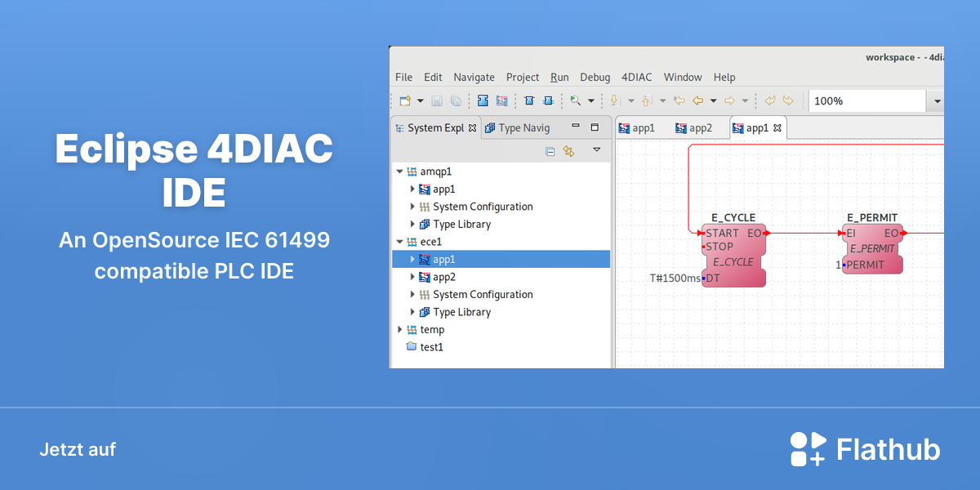The height and width of the screenshot is (490, 980).
Task: Select the E_PERMIT function block
Action: pyautogui.click(x=872, y=248)
